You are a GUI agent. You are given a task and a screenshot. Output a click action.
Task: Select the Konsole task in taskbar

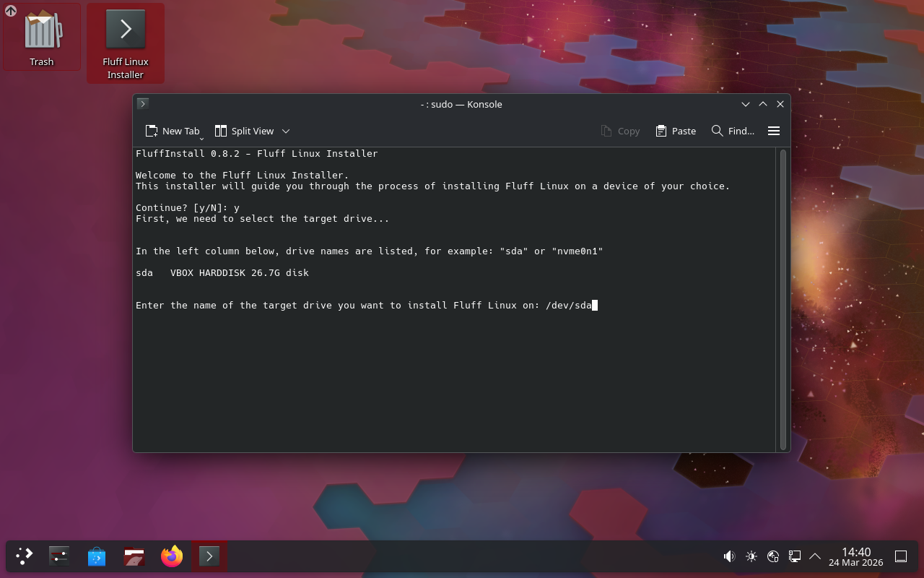[x=209, y=556]
